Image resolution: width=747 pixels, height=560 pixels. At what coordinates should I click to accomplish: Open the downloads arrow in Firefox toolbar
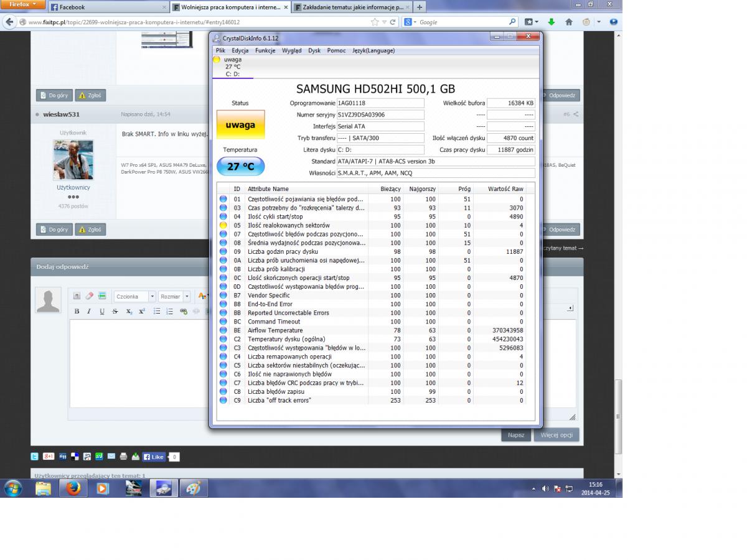[x=551, y=22]
